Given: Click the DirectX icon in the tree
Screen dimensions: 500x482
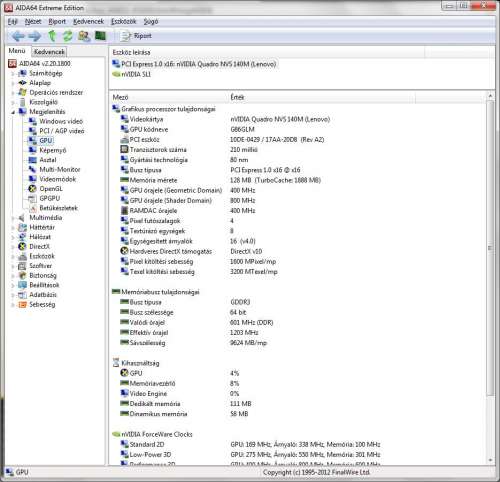Looking at the screenshot, I should click(22, 247).
